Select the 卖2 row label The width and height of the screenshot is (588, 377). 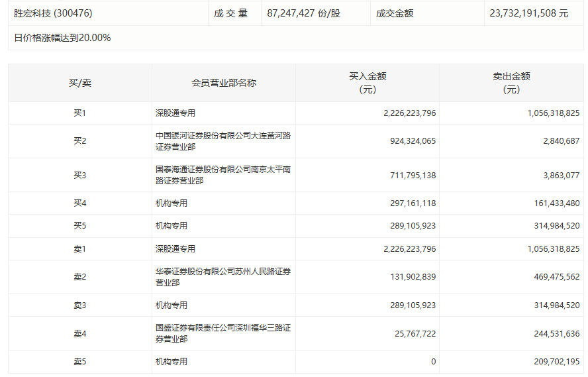click(x=80, y=277)
